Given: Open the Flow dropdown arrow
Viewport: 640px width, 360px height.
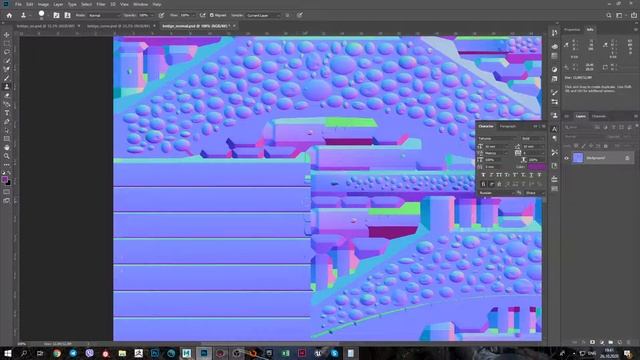Looking at the screenshot, I should (193, 15).
